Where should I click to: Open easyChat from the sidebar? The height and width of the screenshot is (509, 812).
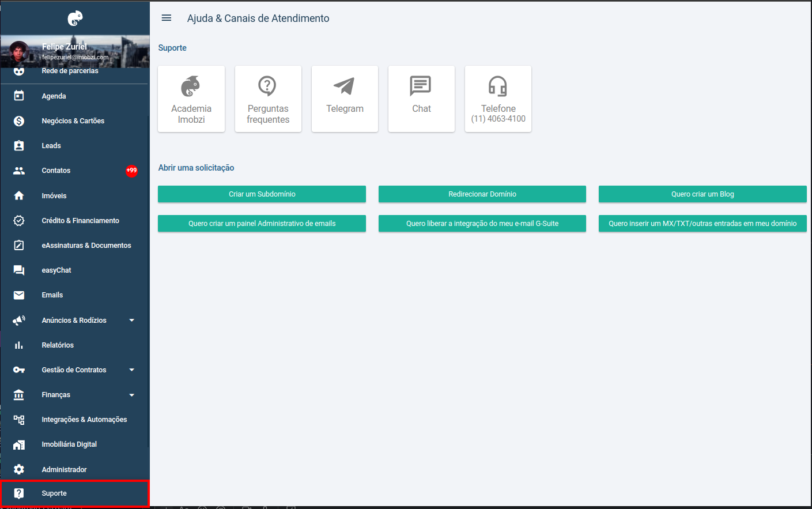click(x=74, y=270)
